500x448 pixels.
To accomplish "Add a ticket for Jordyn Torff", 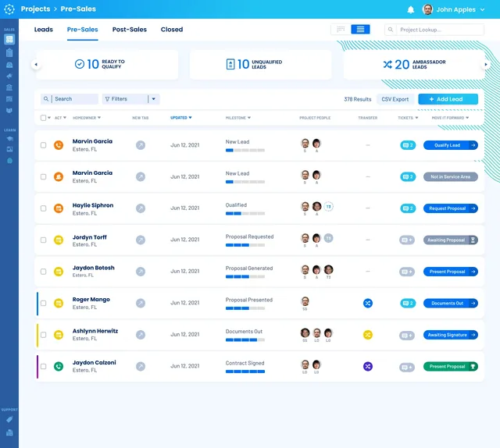I will [x=407, y=240].
